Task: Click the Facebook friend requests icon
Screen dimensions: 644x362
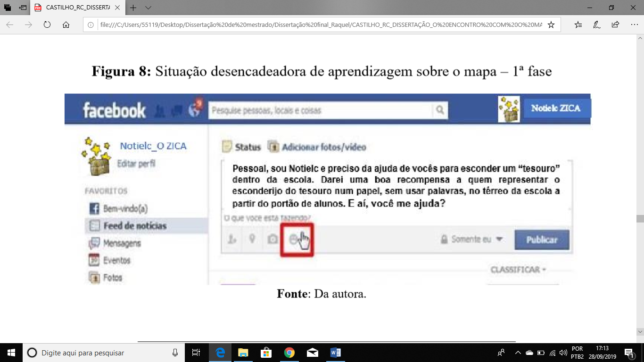Action: (160, 111)
